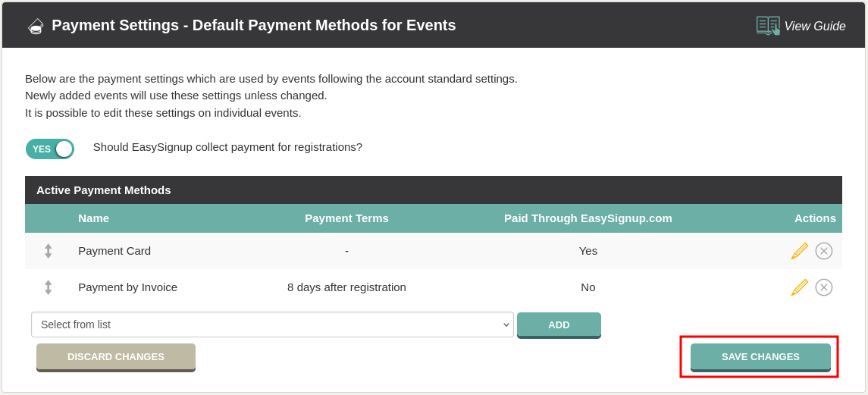This screenshot has height=395, width=868.
Task: Click SAVE CHANGES button
Action: pos(760,357)
